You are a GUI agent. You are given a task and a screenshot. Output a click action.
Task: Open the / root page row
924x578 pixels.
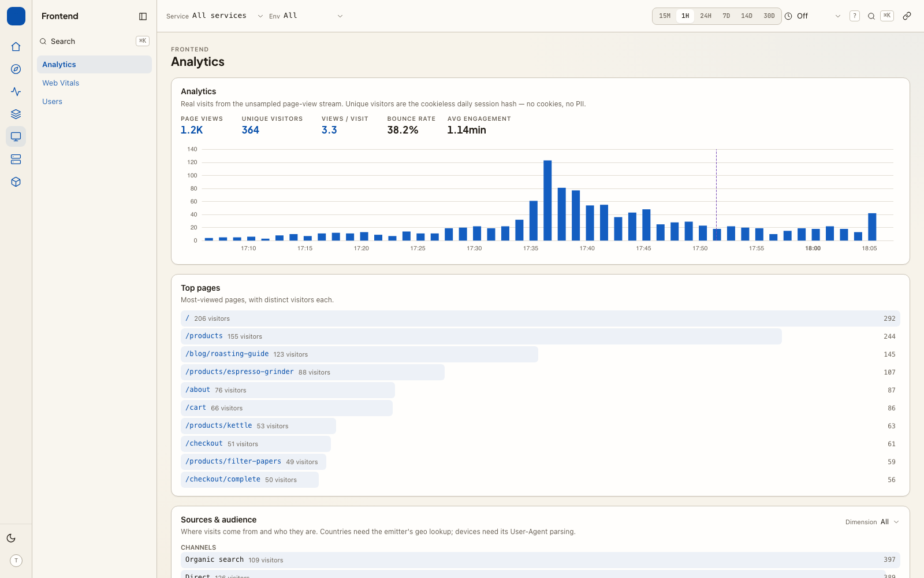click(x=540, y=318)
